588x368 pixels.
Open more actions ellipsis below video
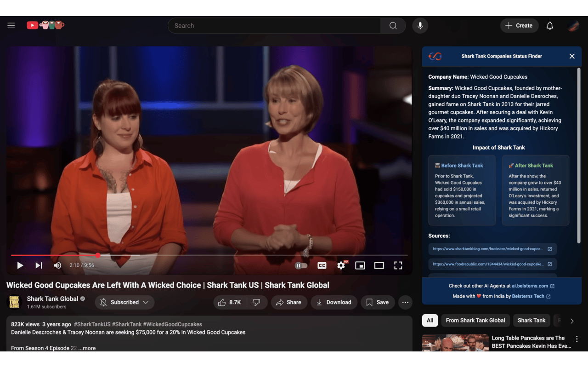click(x=405, y=302)
